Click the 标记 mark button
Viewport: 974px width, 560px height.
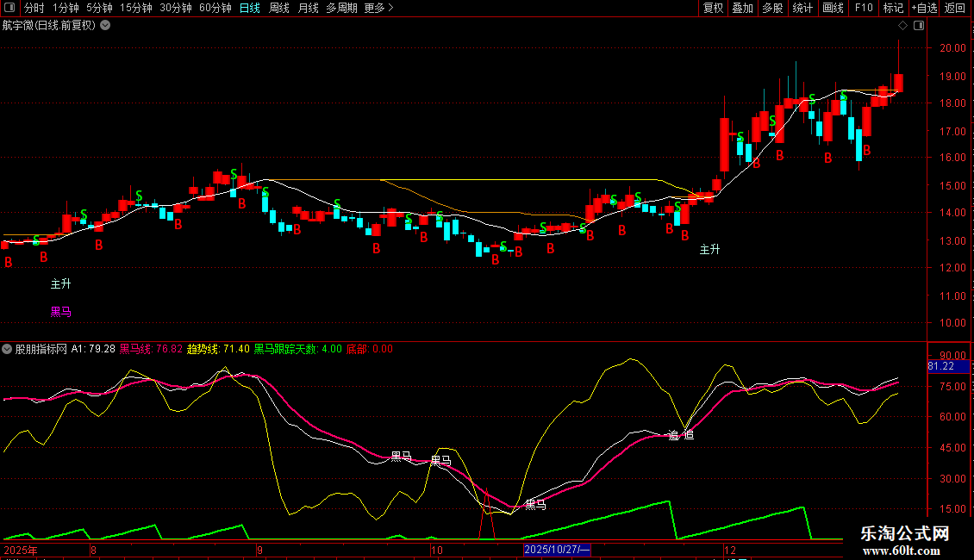[893, 8]
